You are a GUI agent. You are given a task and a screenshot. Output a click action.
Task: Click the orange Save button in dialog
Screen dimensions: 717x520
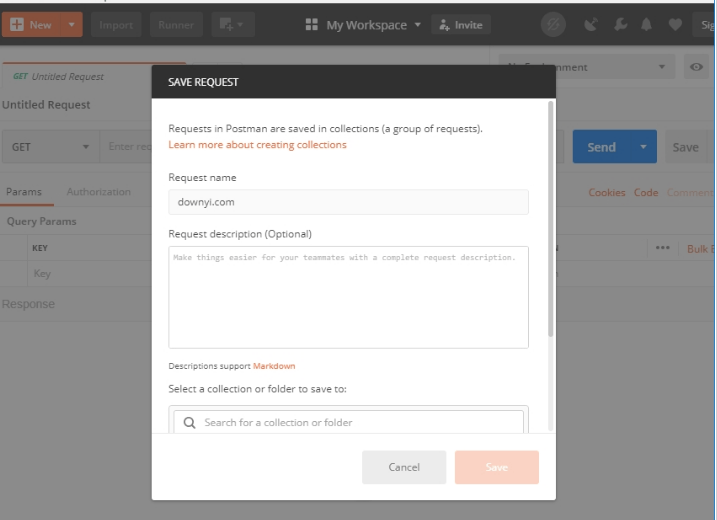point(497,467)
